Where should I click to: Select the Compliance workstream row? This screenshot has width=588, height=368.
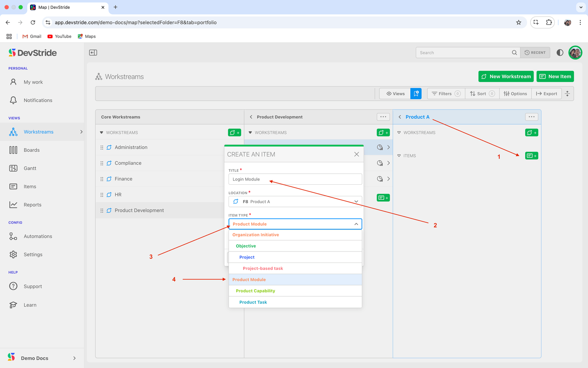(x=128, y=163)
